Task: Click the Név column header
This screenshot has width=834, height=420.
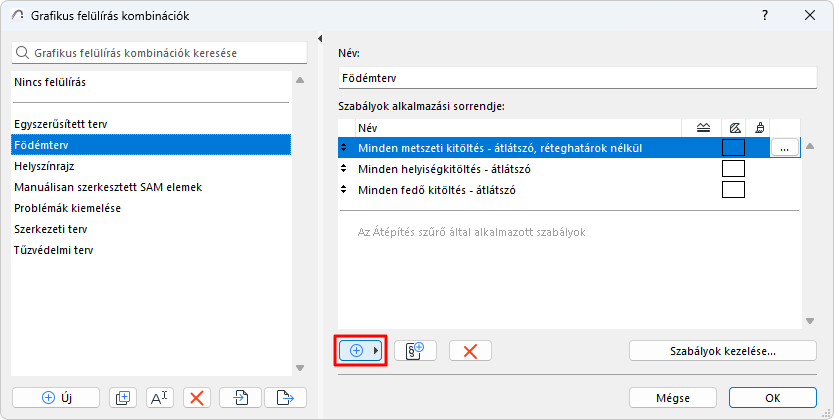Action: [519, 128]
